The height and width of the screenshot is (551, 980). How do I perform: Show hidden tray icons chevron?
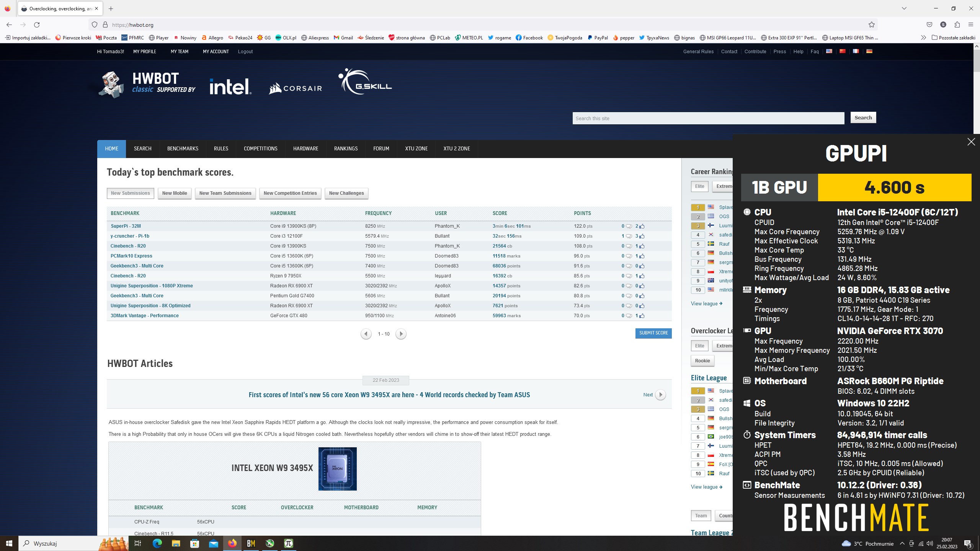[902, 543]
